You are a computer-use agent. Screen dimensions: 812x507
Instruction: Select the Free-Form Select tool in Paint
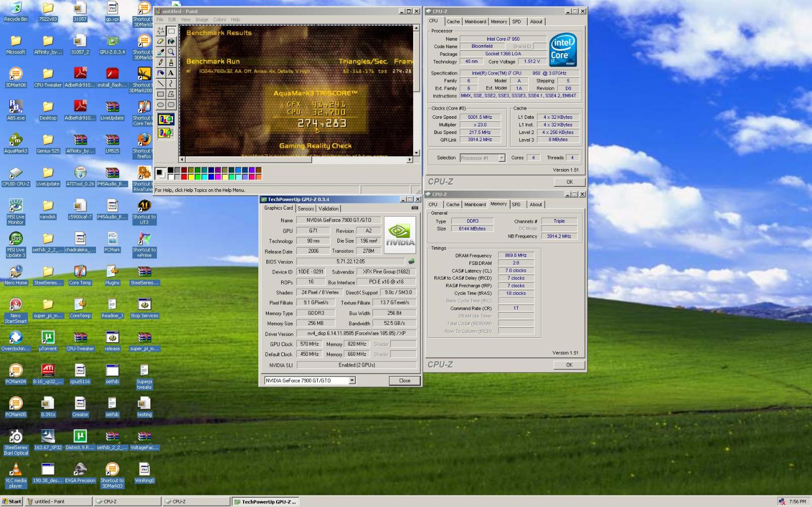click(160, 30)
